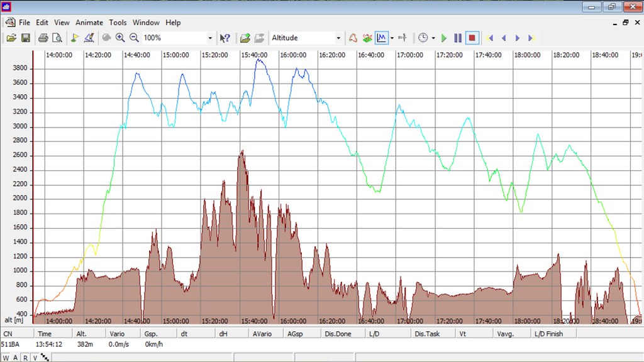
Task: Open the Window menu
Action: click(x=146, y=23)
